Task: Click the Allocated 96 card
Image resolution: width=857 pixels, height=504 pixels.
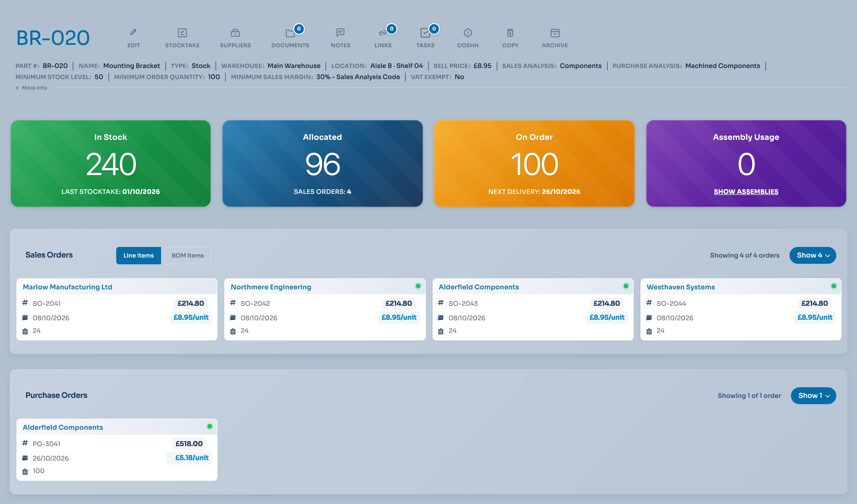Action: pos(322,163)
